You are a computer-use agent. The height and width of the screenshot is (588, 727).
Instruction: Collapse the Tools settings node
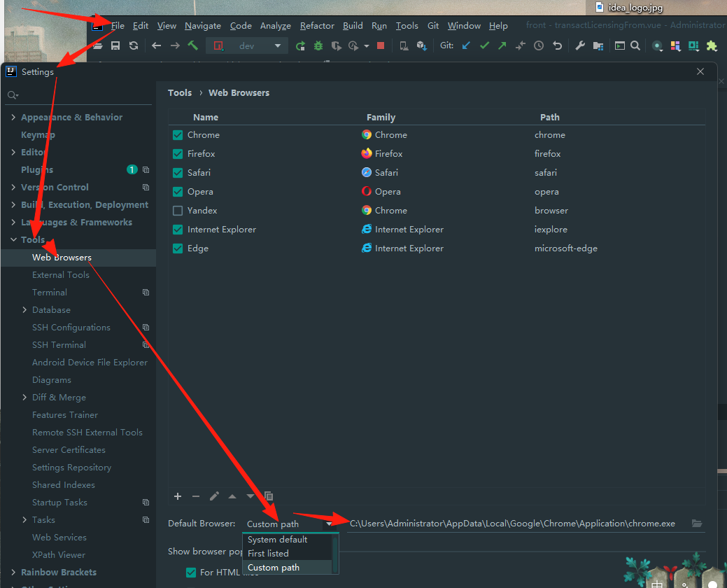coord(13,239)
